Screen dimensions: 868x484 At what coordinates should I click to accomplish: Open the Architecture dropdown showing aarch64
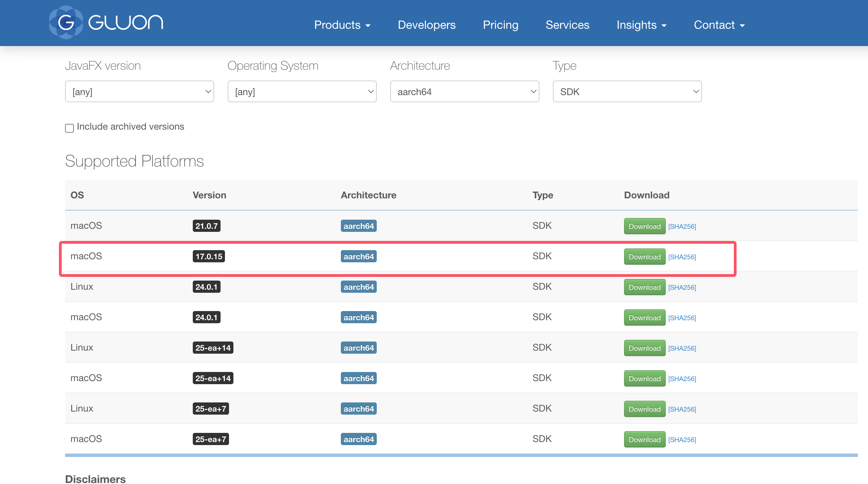464,91
